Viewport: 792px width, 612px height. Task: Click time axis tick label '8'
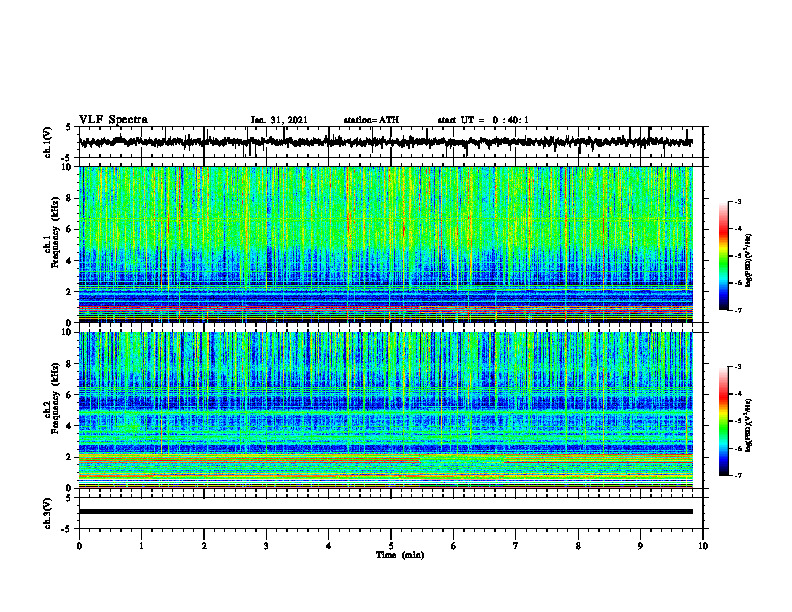578,546
